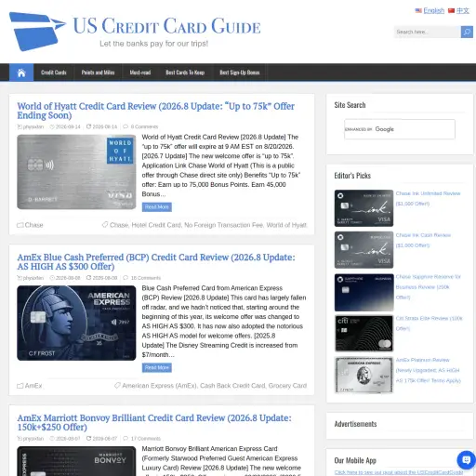Open the World of Hyatt tag
This screenshot has width=476, height=476.
pyautogui.click(x=286, y=225)
